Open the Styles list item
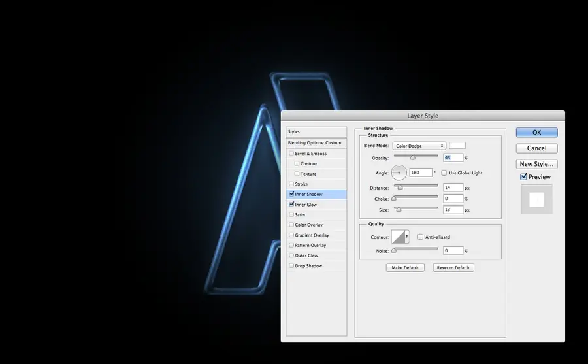 [x=316, y=132]
